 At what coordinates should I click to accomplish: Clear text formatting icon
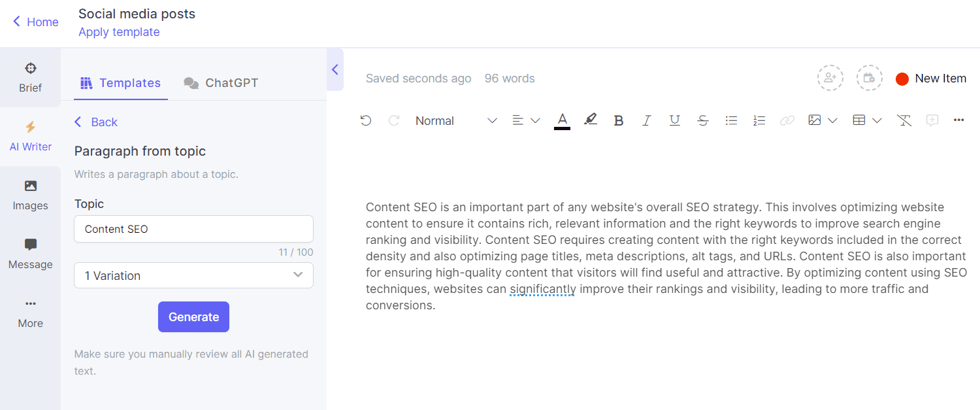point(904,120)
